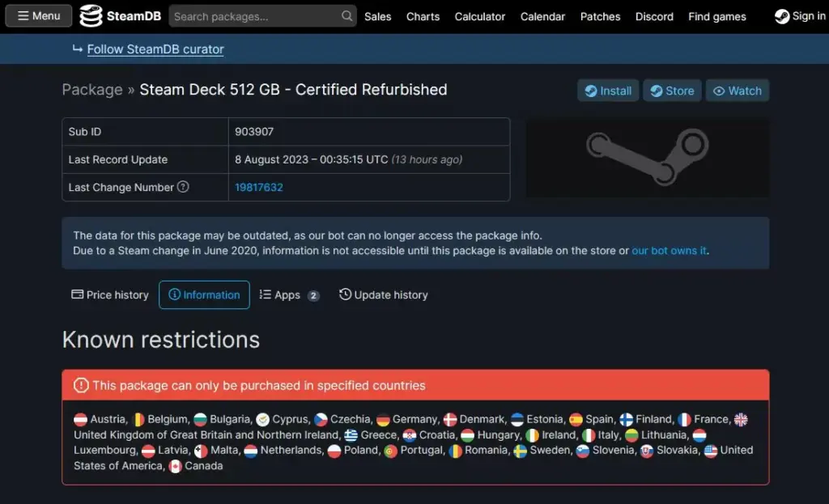Click the Package breadcrumb link

click(92, 90)
